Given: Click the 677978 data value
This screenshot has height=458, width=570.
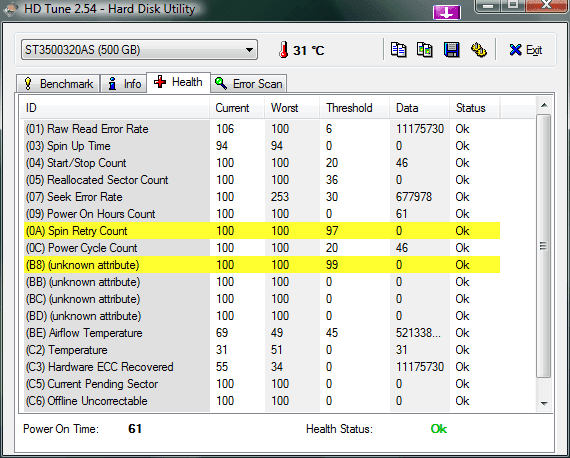Looking at the screenshot, I should 414,197.
